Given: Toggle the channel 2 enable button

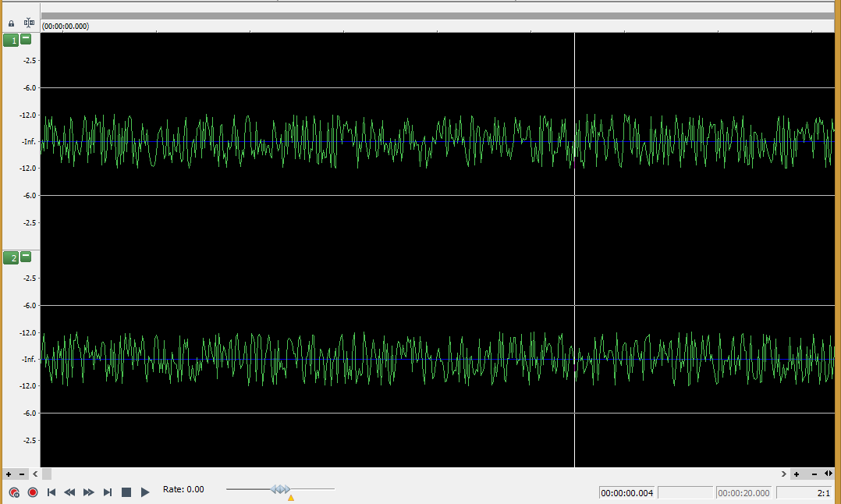Looking at the screenshot, I should 11,257.
